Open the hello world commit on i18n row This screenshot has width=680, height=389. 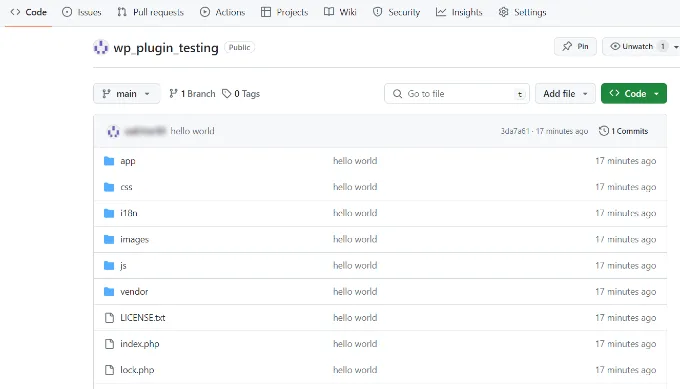click(x=355, y=213)
